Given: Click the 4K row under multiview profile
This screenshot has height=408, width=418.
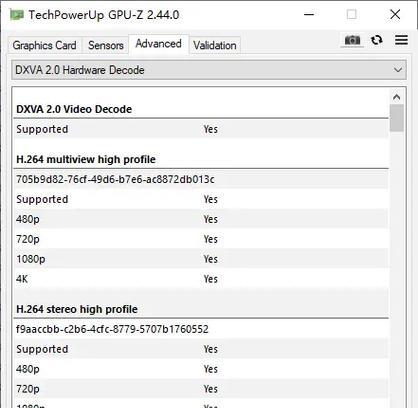Looking at the screenshot, I should [x=201, y=279].
